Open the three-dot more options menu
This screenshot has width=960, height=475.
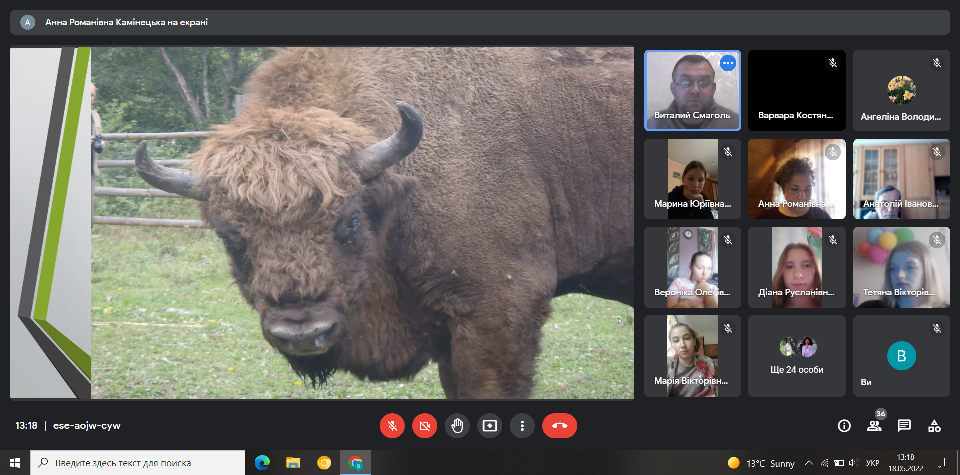[521, 425]
